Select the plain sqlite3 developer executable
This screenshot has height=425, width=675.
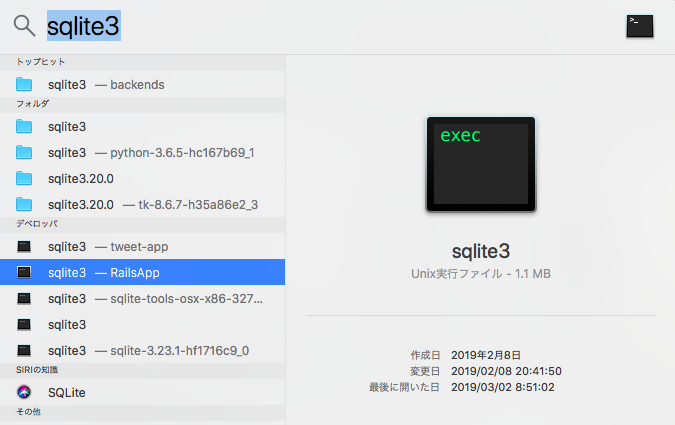67,325
